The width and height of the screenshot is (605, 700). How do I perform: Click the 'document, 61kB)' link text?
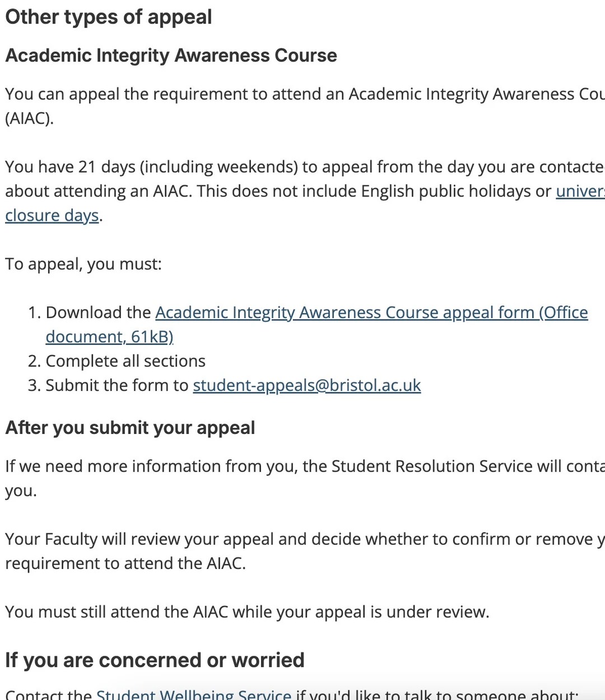(x=109, y=337)
